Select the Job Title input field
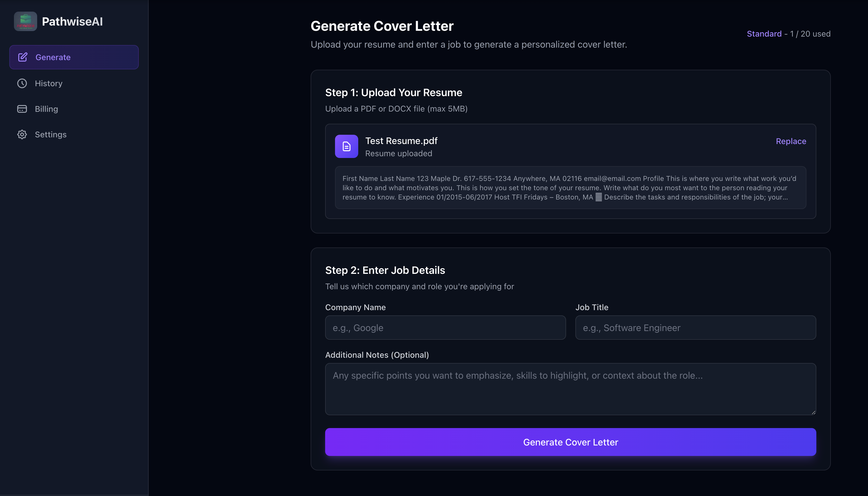This screenshot has width=868, height=496. tap(695, 327)
